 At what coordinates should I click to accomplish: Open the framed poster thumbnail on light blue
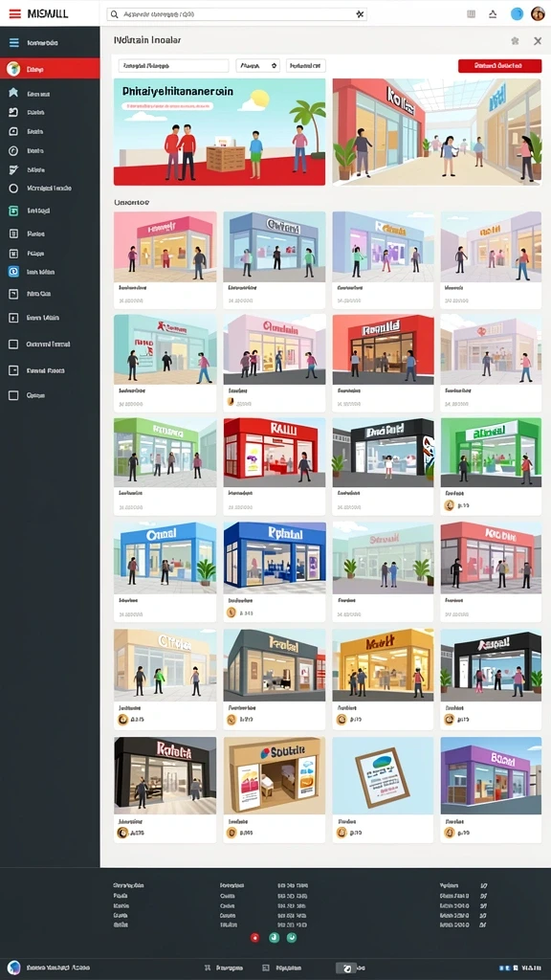click(x=383, y=775)
